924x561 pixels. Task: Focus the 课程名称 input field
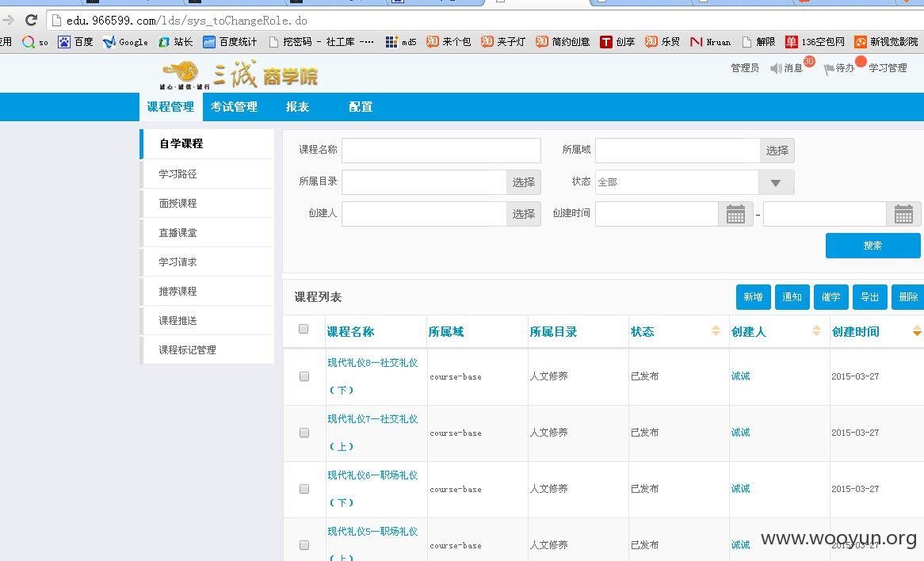tap(441, 151)
